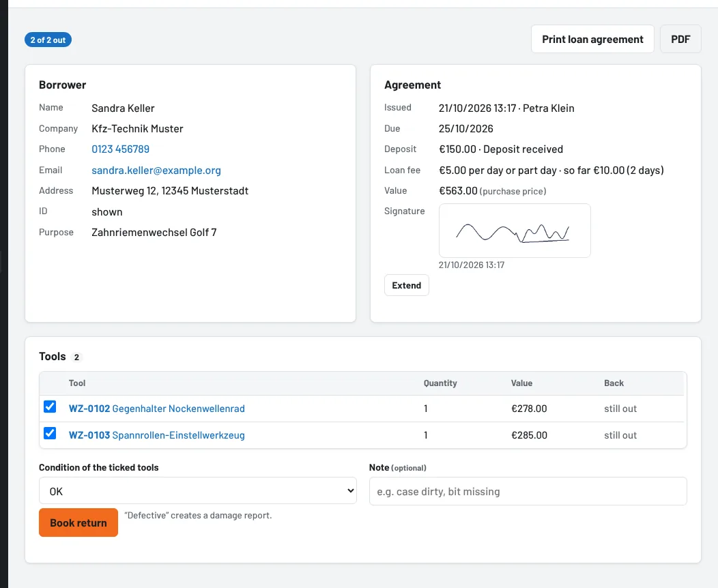The width and height of the screenshot is (718, 588).
Task: Select due date 25/10/2026
Action: coord(465,128)
